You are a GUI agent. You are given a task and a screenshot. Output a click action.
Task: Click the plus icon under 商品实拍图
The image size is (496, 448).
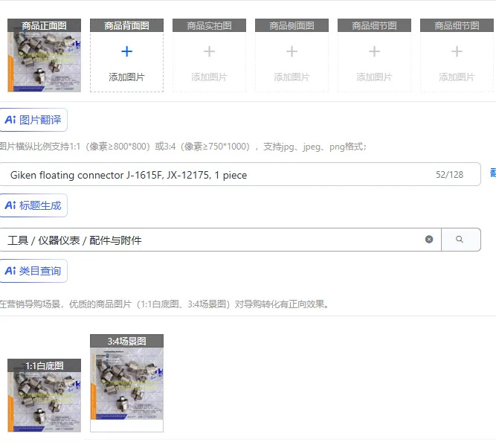pyautogui.click(x=209, y=51)
